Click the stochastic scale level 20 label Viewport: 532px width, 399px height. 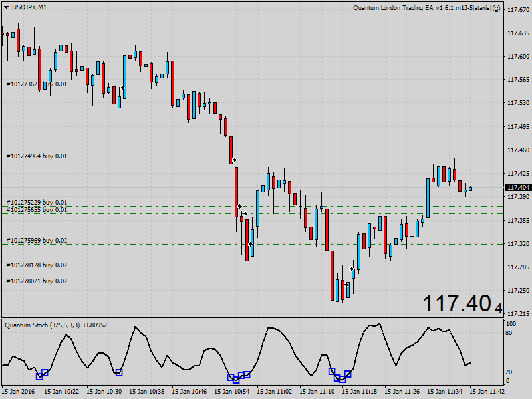click(x=509, y=372)
